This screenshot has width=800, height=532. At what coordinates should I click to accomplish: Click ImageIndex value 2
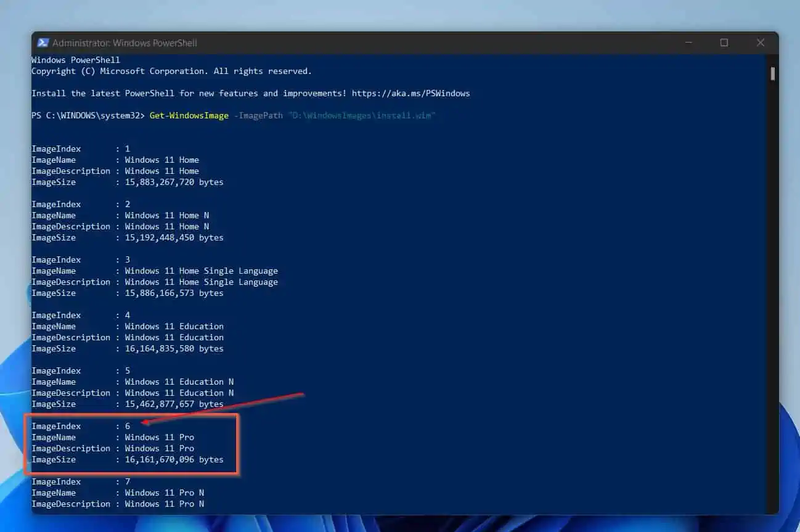pyautogui.click(x=128, y=205)
